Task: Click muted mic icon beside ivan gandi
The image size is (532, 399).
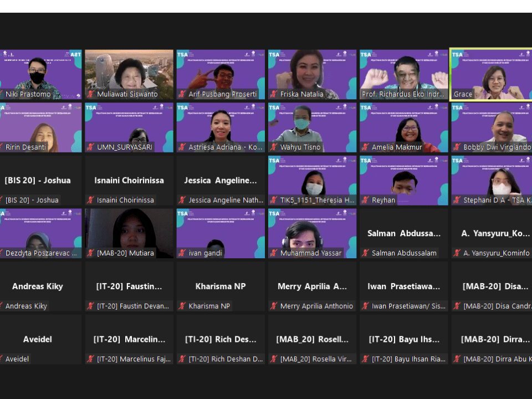Action: click(182, 253)
